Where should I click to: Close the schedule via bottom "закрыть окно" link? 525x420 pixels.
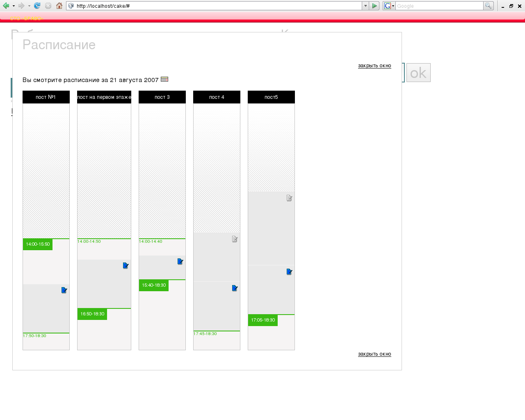(x=374, y=354)
